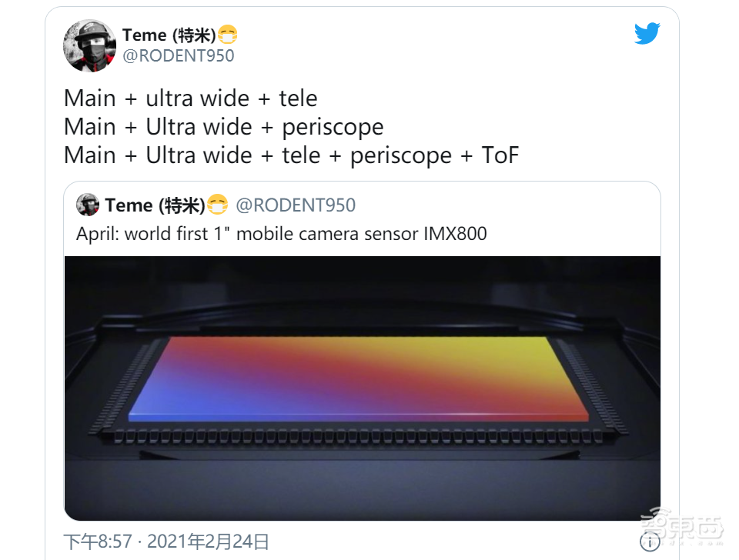
Task: Click the mask emoji in quoted tweet header
Action: click(x=218, y=205)
